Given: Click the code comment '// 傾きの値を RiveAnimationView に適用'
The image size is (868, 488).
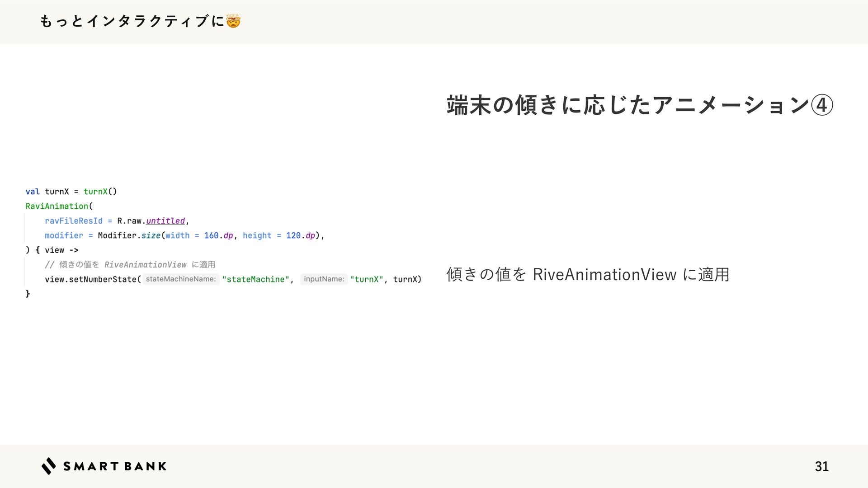Looking at the screenshot, I should (130, 265).
